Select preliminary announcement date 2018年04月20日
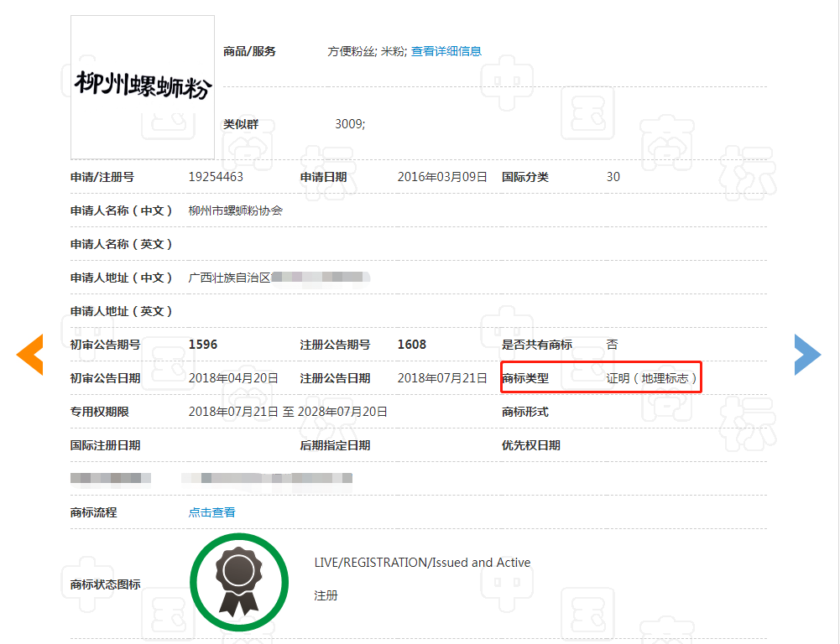This screenshot has width=840, height=644. coord(233,378)
